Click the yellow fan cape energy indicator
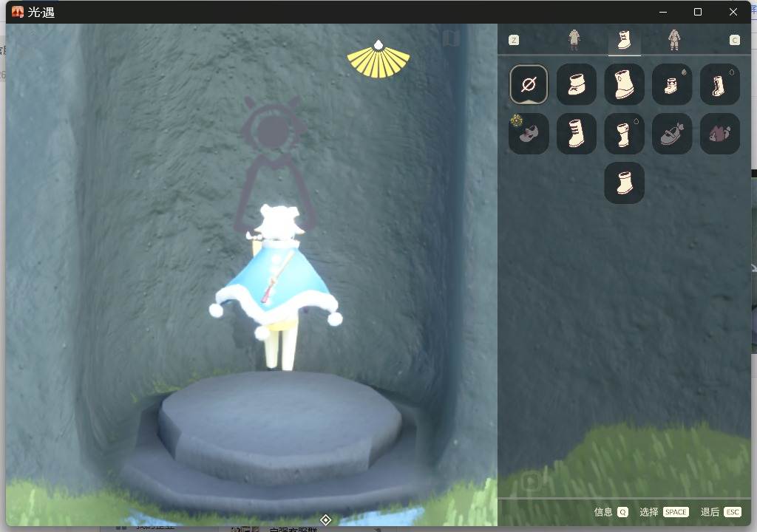Screen dimensions: 757x532 tap(378, 59)
